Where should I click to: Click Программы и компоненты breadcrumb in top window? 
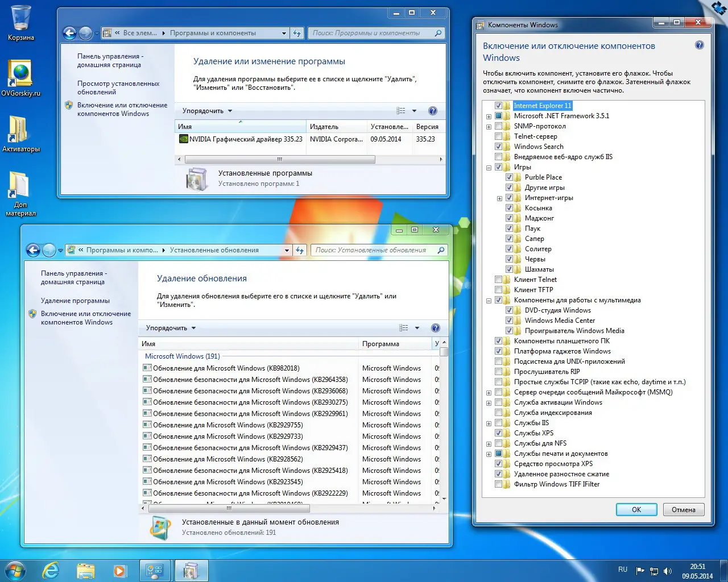213,33
